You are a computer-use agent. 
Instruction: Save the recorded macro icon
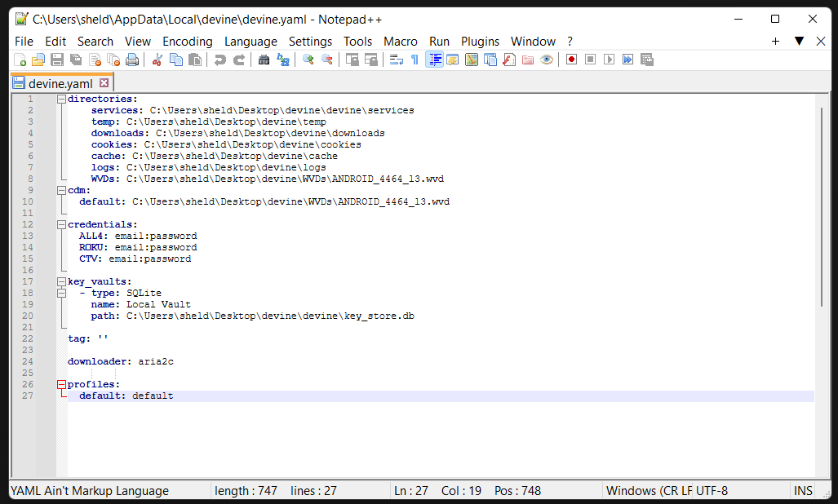[647, 60]
